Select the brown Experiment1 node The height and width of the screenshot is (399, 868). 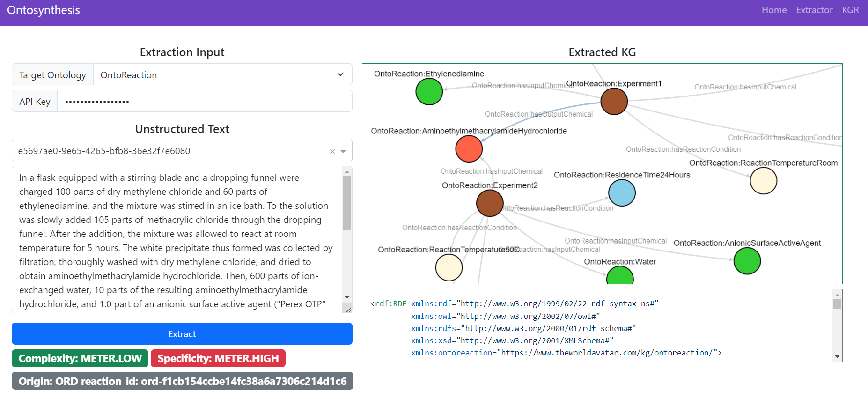(614, 101)
